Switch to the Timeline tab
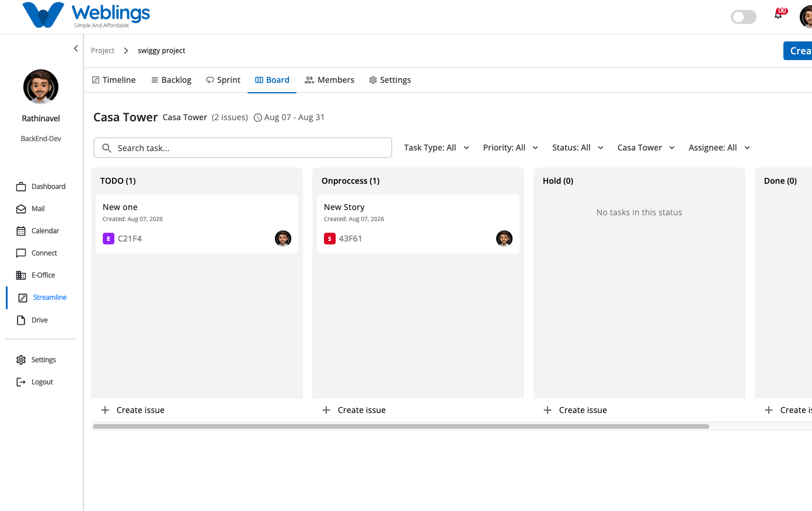The image size is (812, 511). click(114, 80)
